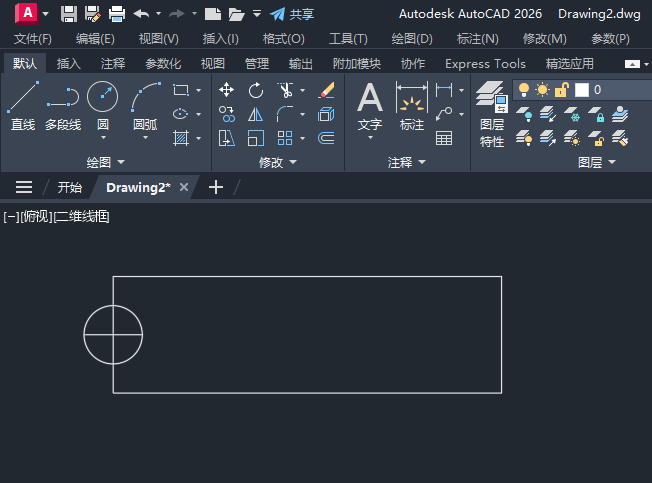
Task: Activate the Trim scissors tool
Action: coord(285,90)
